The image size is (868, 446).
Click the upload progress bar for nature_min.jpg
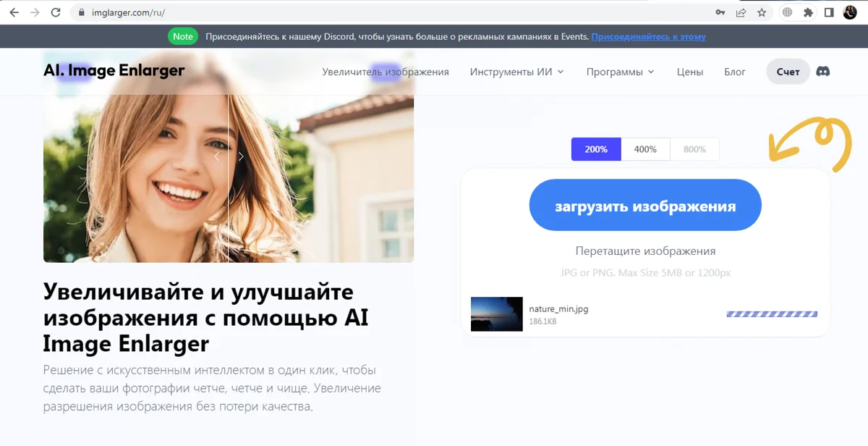[x=772, y=314]
